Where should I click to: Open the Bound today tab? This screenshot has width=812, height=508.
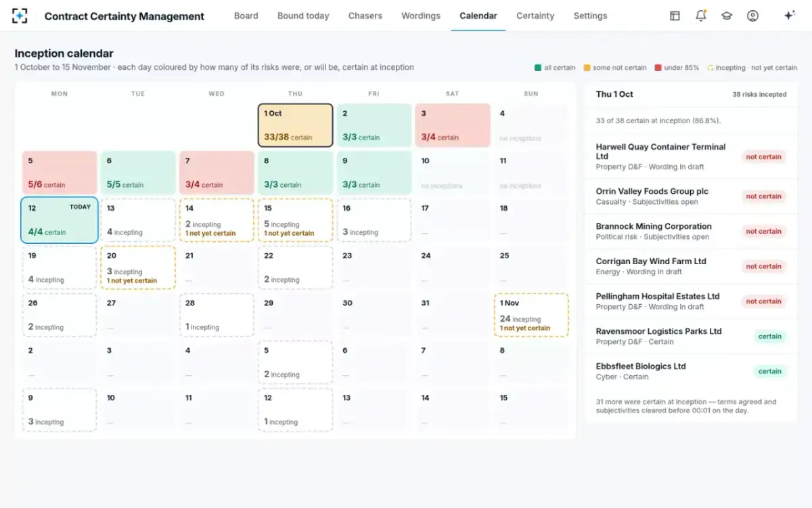coord(303,16)
